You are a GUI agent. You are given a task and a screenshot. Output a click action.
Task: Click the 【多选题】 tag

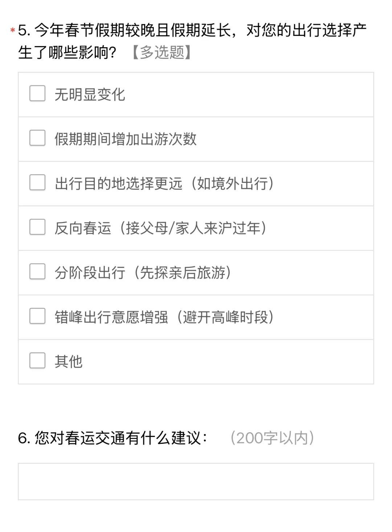[x=161, y=53]
